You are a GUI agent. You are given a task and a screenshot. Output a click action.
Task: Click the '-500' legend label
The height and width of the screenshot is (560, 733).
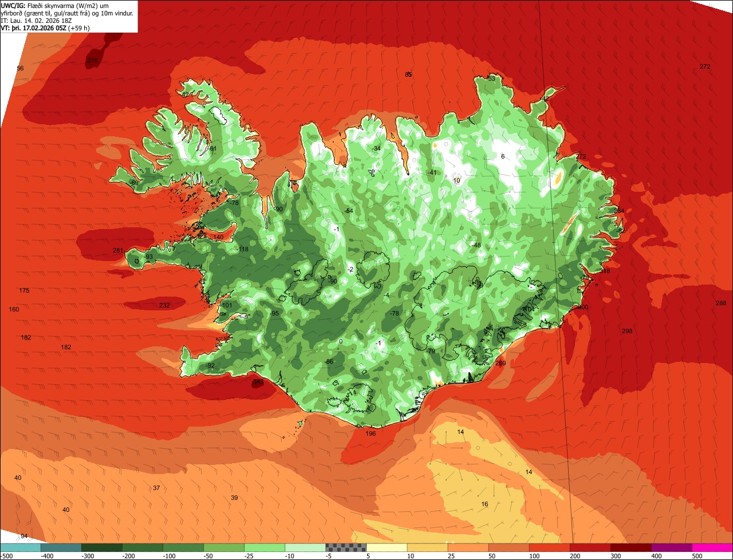(x=6, y=555)
